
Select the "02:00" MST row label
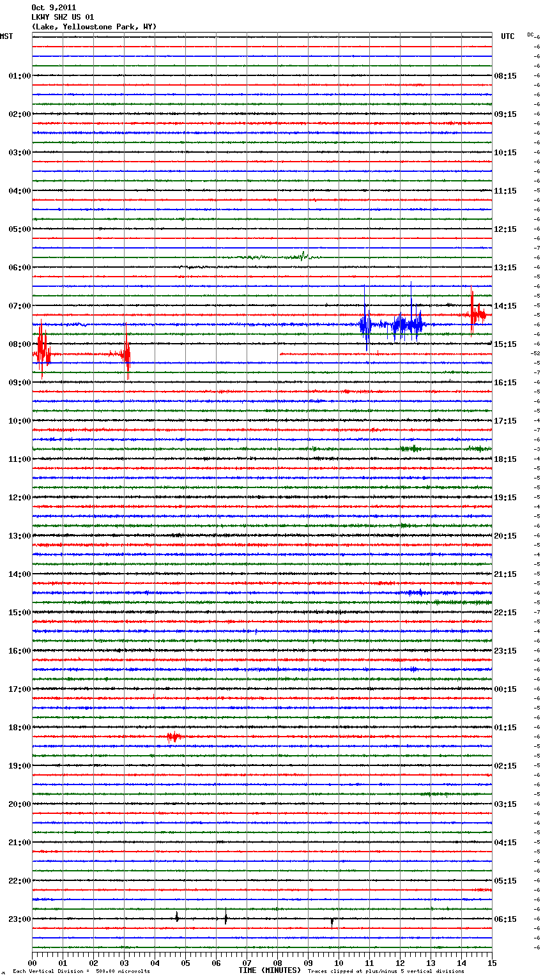click(x=20, y=114)
